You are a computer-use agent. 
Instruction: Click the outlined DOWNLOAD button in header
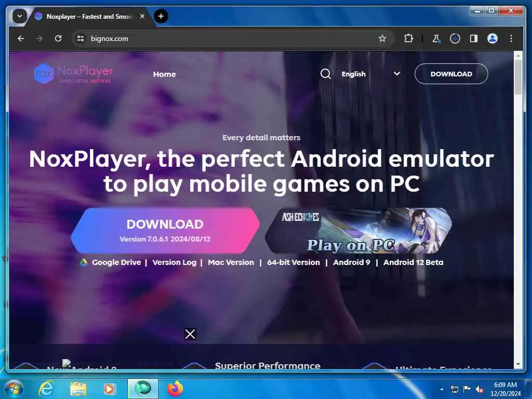click(451, 74)
